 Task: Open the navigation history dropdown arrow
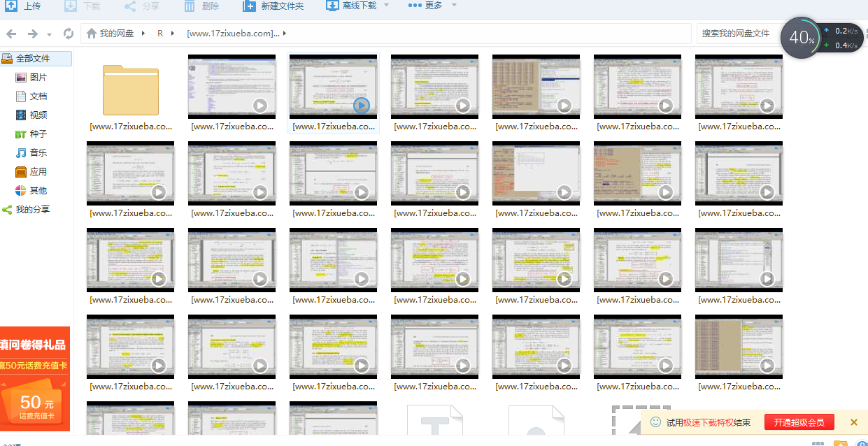49,34
